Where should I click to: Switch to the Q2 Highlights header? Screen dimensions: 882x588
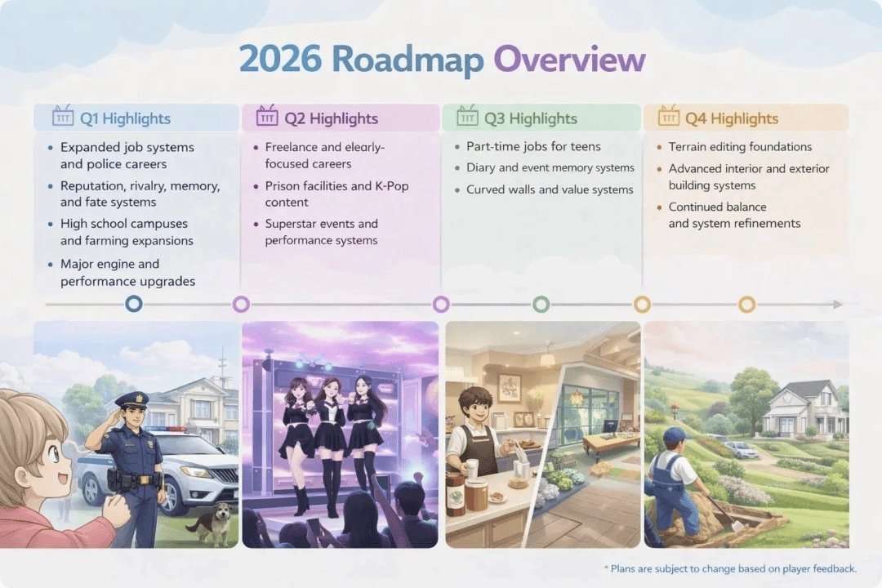pyautogui.click(x=331, y=118)
